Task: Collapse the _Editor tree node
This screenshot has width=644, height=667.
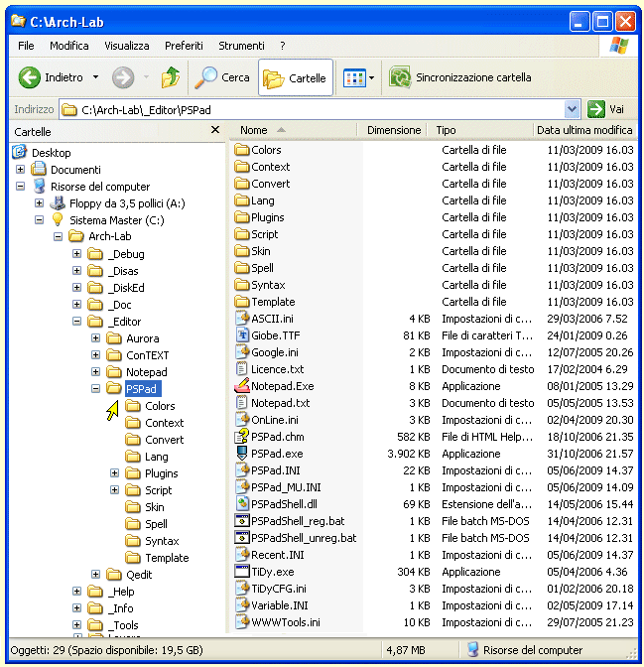Action: click(x=76, y=322)
